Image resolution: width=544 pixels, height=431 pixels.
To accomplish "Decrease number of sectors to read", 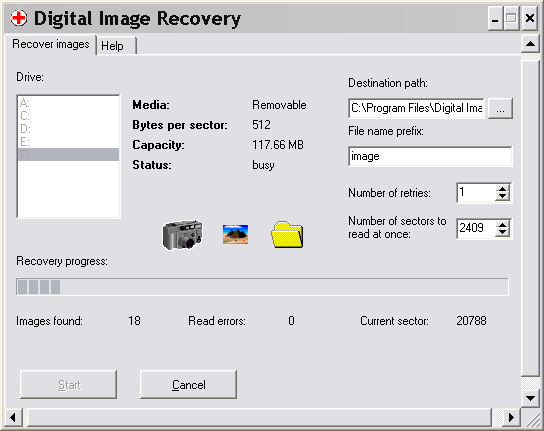I will tap(502, 232).
